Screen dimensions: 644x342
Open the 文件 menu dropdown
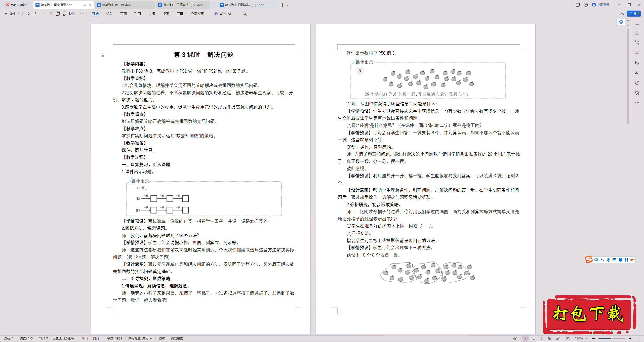click(12, 14)
